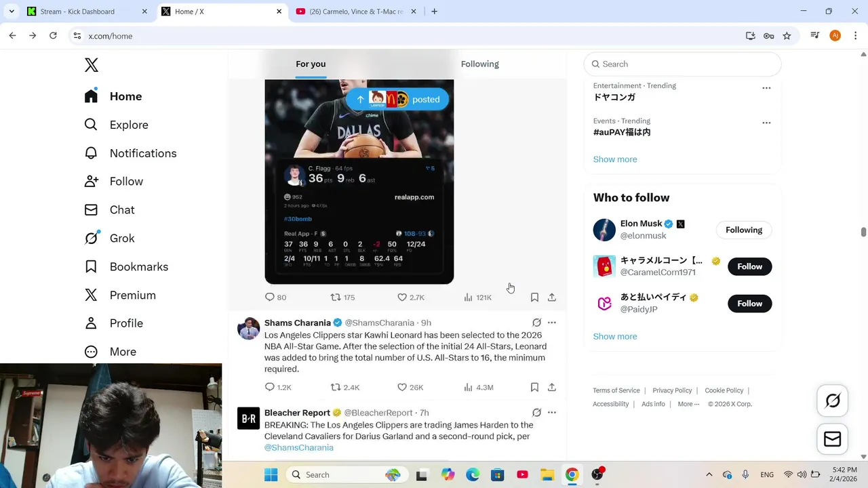Viewport: 868px width, 488px height.
Task: Follow the @PaidyJP account
Action: click(749, 304)
